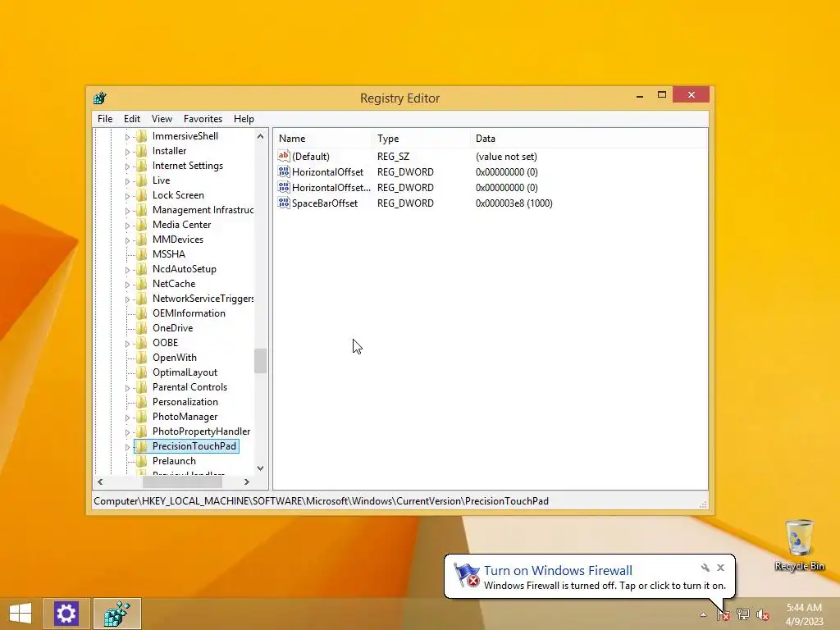
Task: Click the Registry Editor title bar icon
Action: pos(99,98)
